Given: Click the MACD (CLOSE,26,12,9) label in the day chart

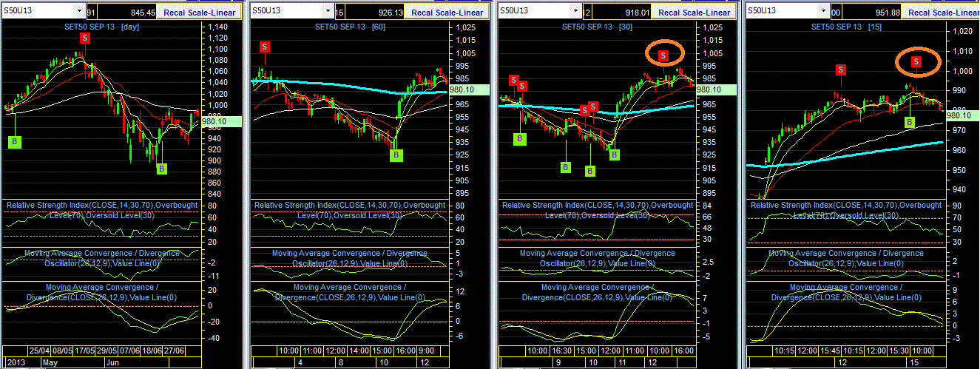Looking at the screenshot, I should (101, 292).
